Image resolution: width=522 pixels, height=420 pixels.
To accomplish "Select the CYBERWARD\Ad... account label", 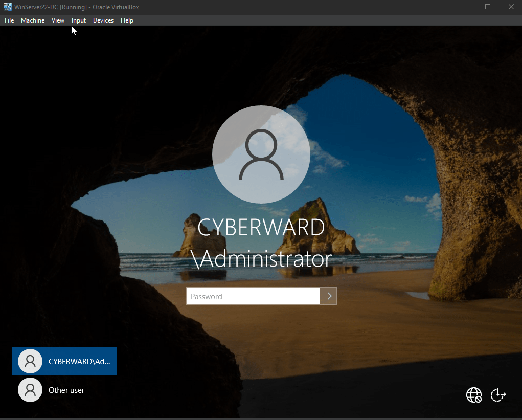I will tap(79, 361).
